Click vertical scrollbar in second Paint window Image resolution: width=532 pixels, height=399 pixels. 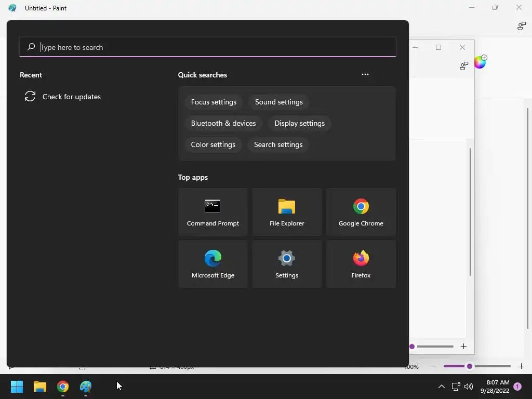click(470, 212)
